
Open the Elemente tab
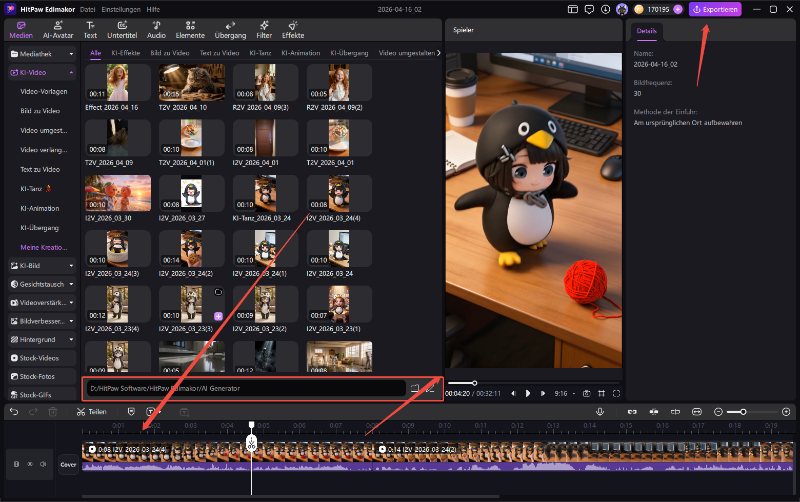pos(190,30)
